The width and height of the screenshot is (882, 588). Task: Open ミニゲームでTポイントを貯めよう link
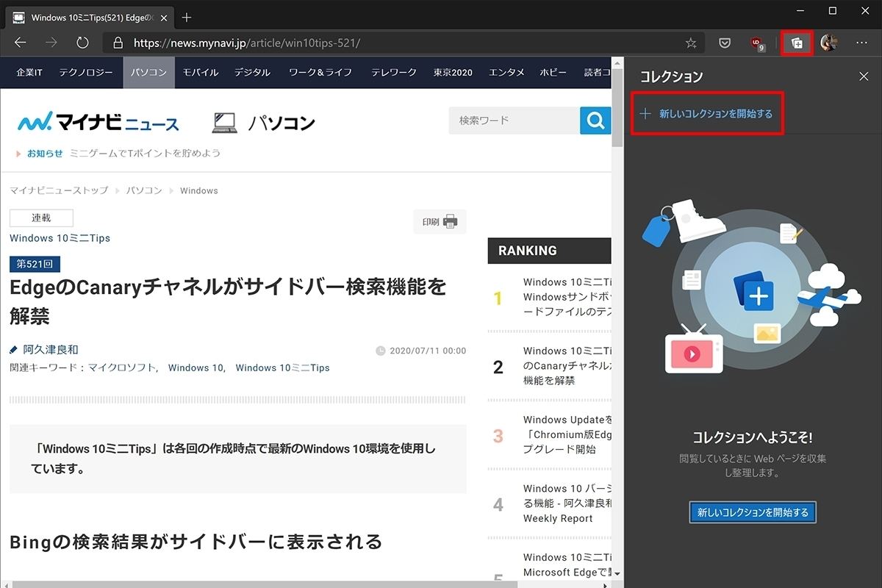(x=145, y=154)
